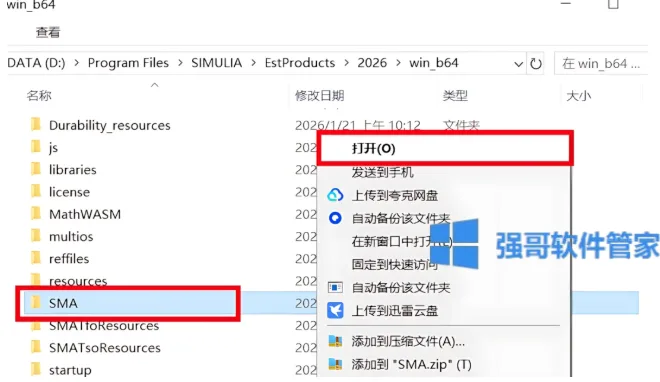The image size is (660, 382).
Task: Click the Xunlei bird icon
Action: tap(335, 310)
